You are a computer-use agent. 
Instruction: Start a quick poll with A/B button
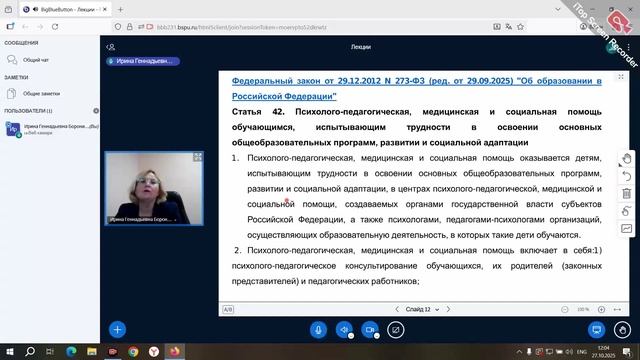pos(228,309)
